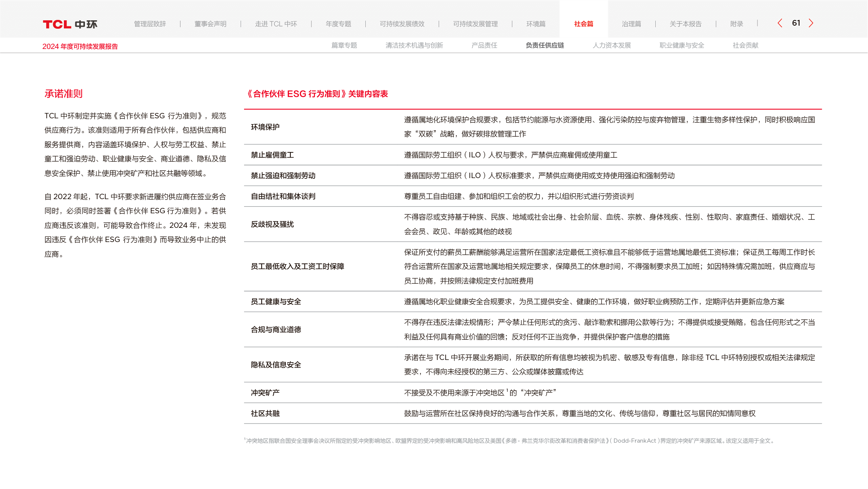Go to 职业健康与安全 subsection
868x489 pixels.
click(681, 45)
